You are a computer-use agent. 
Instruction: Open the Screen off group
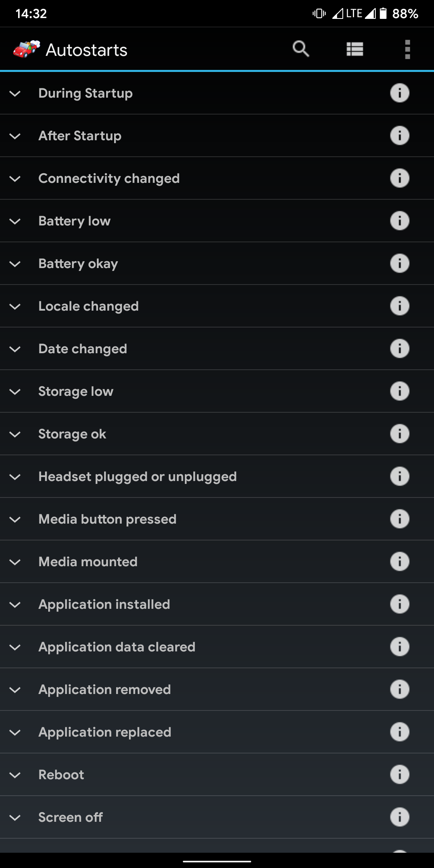[x=70, y=817]
